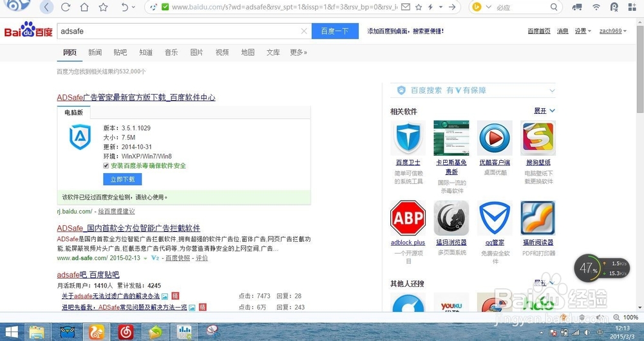This screenshot has width=644, height=341.
Task: Select the 网页 tab
Action: tap(70, 53)
